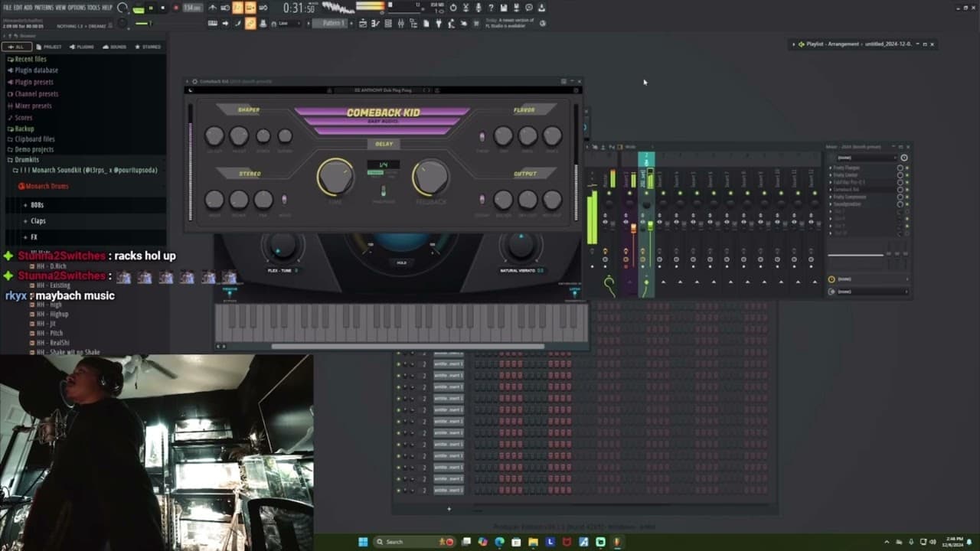Select Fruity Compressor slot in mixer effects
The height and width of the screenshot is (551, 980).
pyautogui.click(x=849, y=197)
